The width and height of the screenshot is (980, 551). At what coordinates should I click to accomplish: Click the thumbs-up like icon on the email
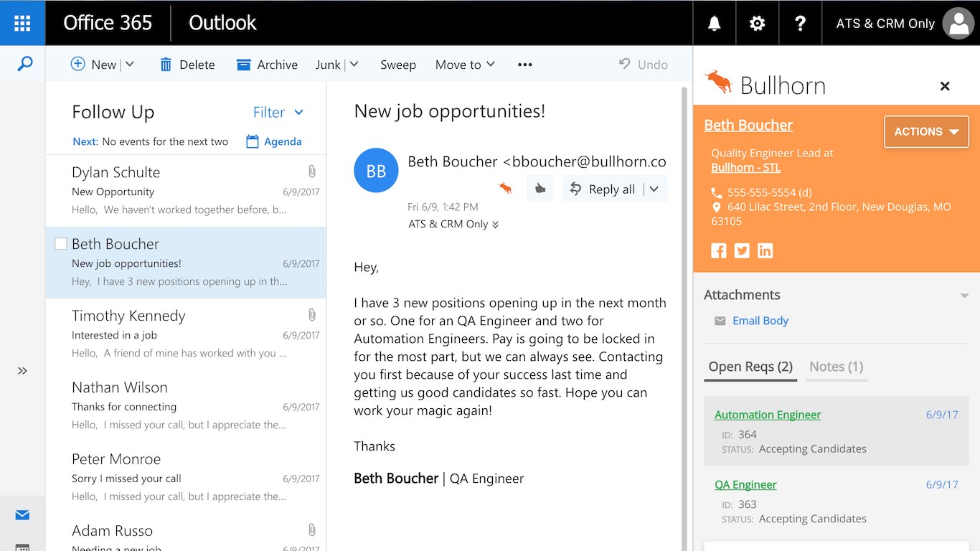[540, 189]
